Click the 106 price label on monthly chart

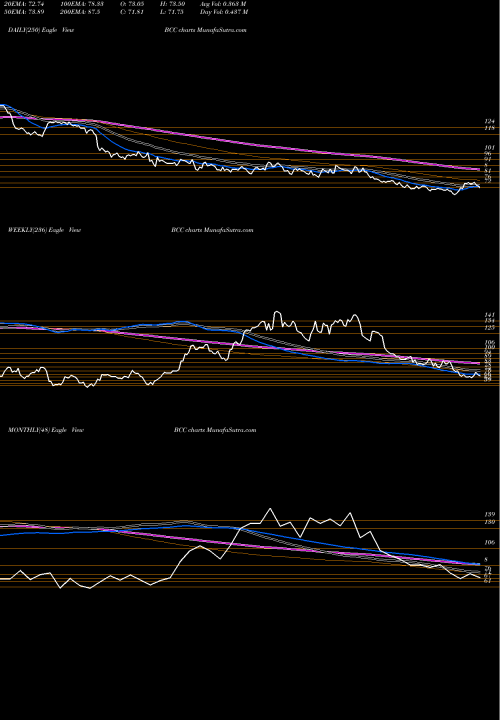(x=489, y=543)
